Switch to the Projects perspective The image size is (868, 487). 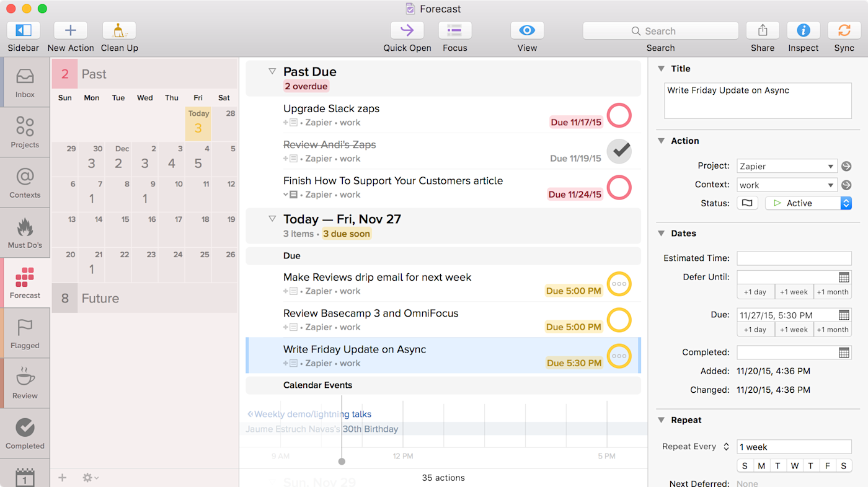[x=25, y=132]
